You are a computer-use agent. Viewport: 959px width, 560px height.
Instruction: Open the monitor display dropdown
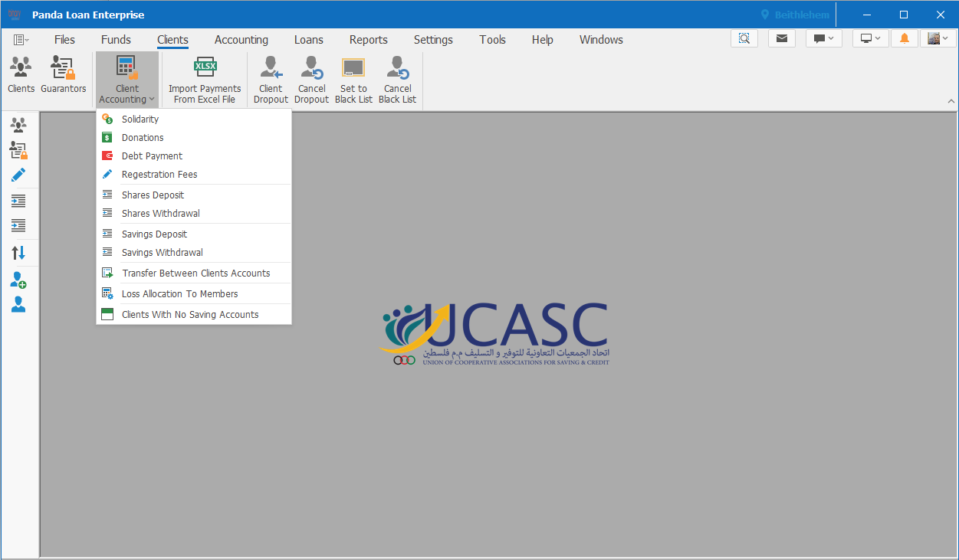pos(871,38)
